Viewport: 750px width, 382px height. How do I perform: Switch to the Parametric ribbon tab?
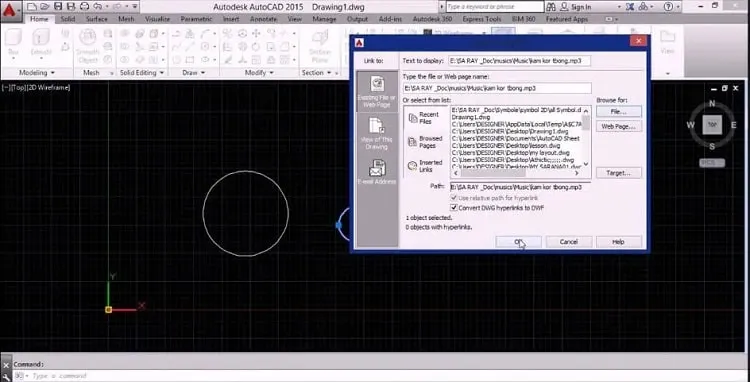coord(196,19)
